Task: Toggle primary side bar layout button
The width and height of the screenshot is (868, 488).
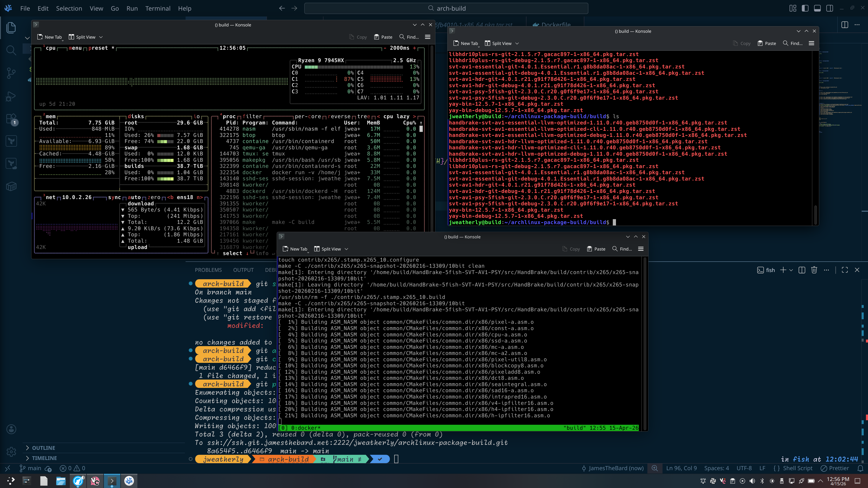Action: pyautogui.click(x=805, y=8)
